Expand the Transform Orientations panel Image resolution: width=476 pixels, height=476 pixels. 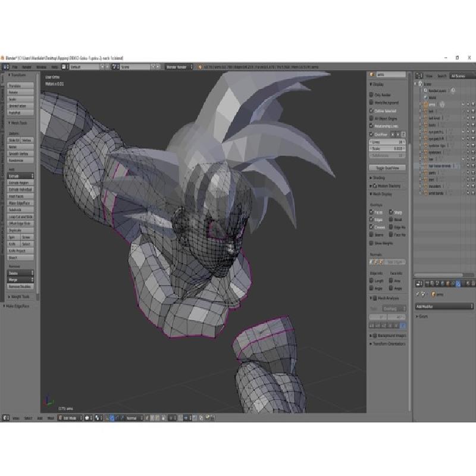coord(388,344)
